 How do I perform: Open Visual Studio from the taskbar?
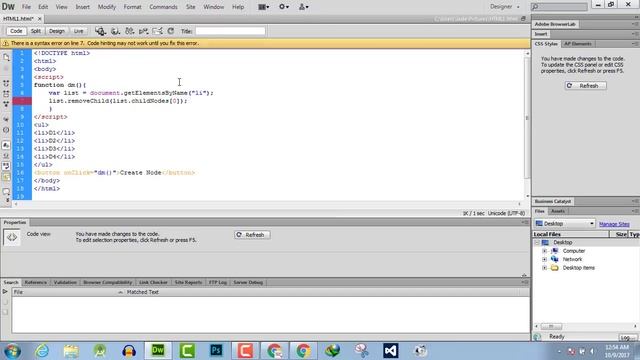[x=391, y=351]
